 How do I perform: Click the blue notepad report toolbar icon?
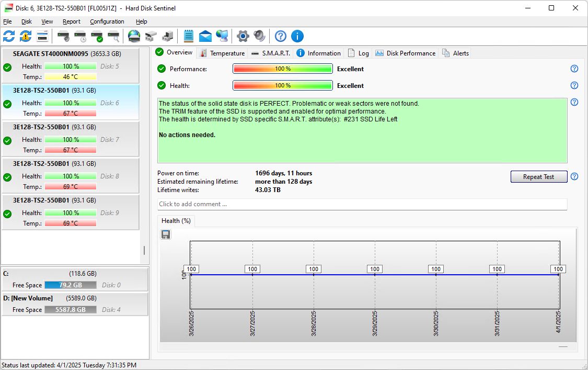click(x=188, y=37)
